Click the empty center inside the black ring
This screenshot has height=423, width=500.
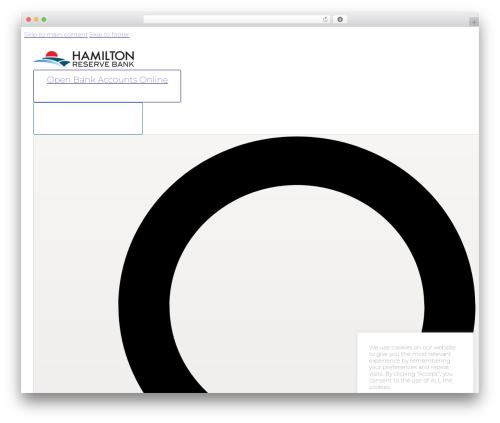(297, 287)
